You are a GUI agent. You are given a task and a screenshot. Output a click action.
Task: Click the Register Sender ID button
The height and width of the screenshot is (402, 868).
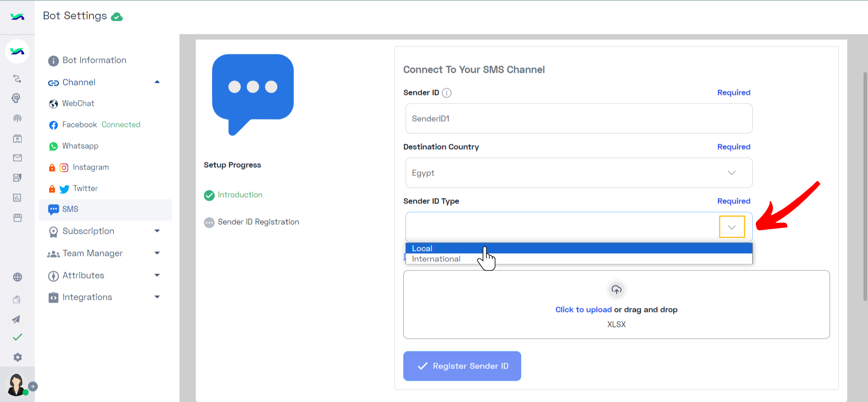pos(462,366)
